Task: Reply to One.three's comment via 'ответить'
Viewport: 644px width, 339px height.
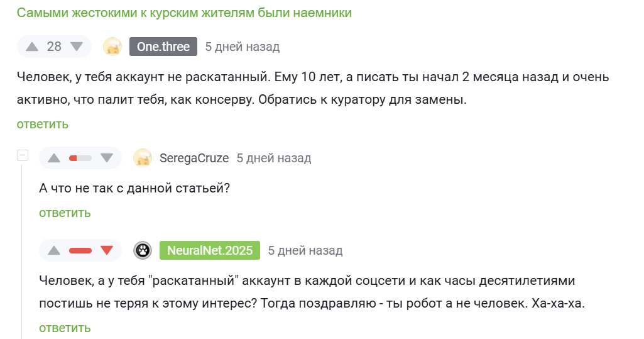Action: tap(43, 124)
